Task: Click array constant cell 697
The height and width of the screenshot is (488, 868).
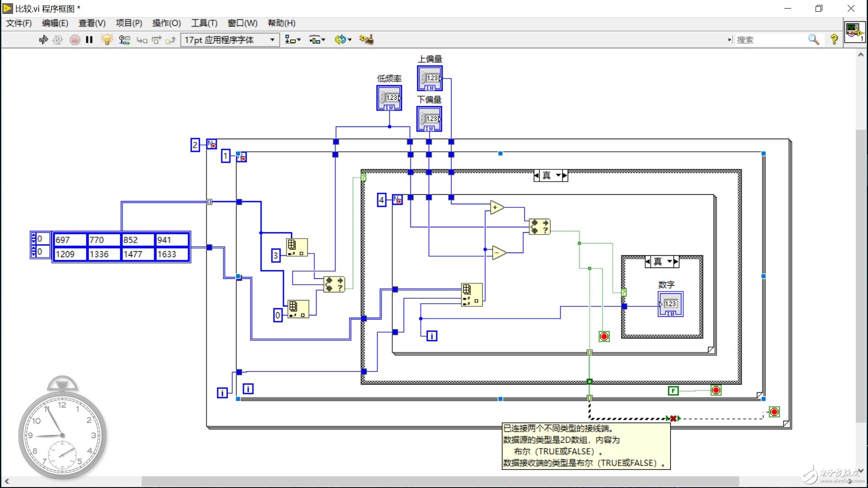Action: pos(70,240)
